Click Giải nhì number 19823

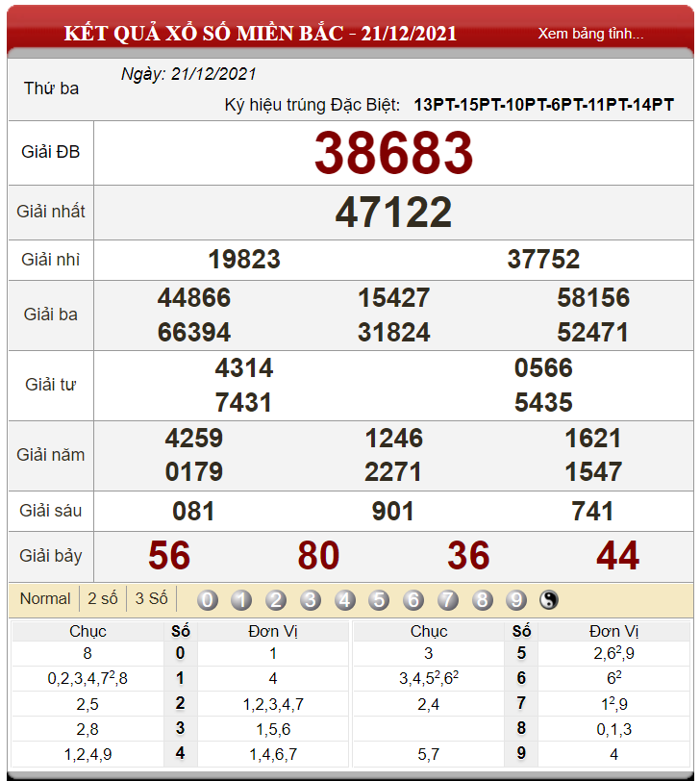(x=244, y=260)
